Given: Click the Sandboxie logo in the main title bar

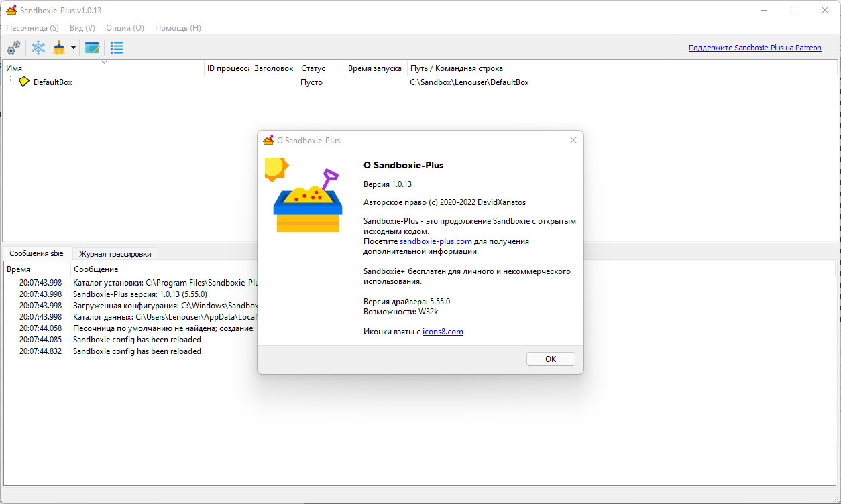Looking at the screenshot, I should coord(11,10).
